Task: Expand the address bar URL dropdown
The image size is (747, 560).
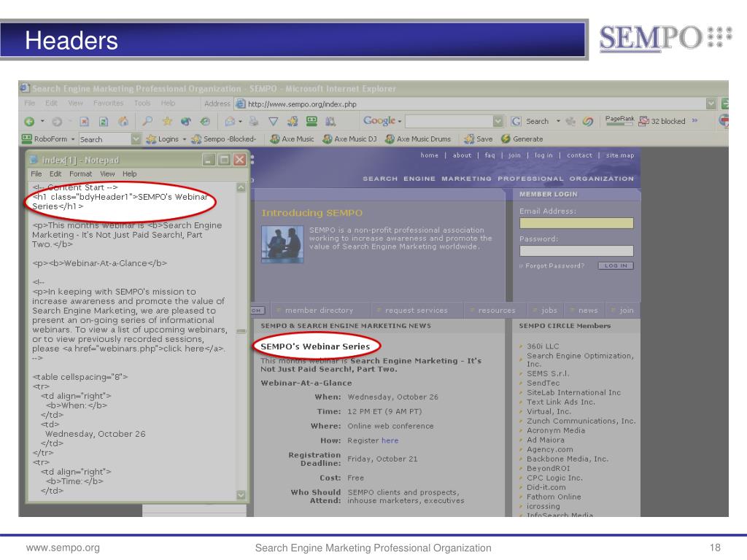Action: [x=711, y=104]
